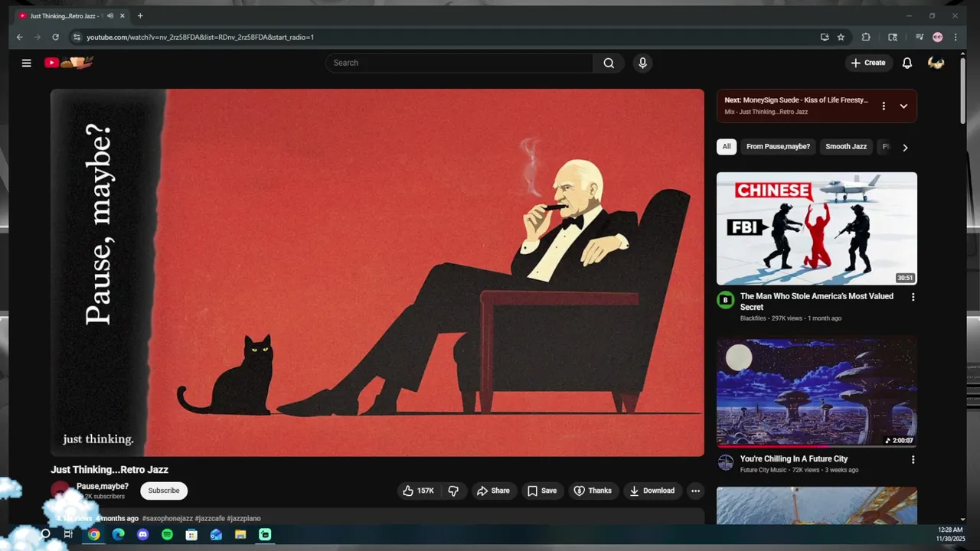The width and height of the screenshot is (980, 551).
Task: Mute tab via speaker icon on tab
Action: coord(110,16)
